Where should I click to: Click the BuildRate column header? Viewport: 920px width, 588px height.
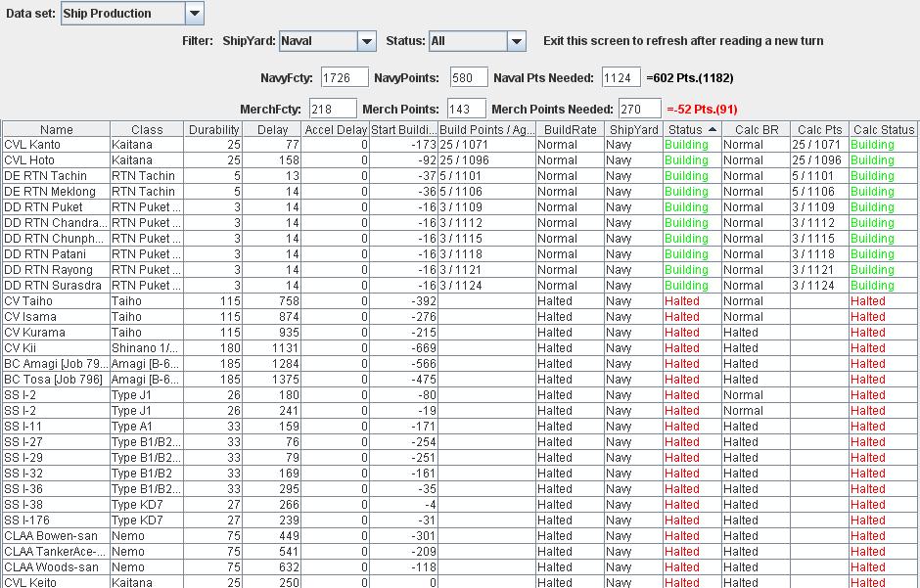571,129
